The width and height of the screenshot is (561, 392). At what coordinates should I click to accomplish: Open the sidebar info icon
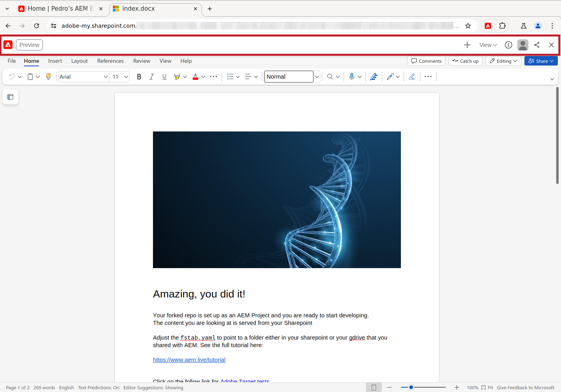[x=509, y=45]
